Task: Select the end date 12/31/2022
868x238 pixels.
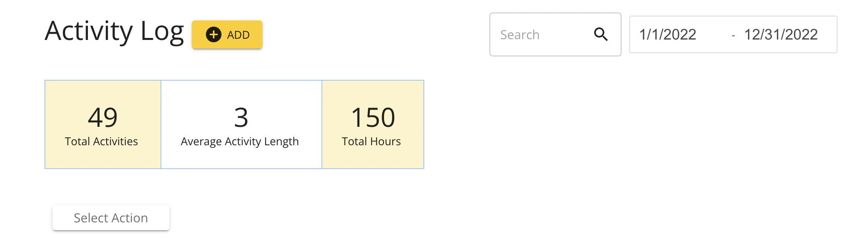Action: pyautogui.click(x=780, y=34)
